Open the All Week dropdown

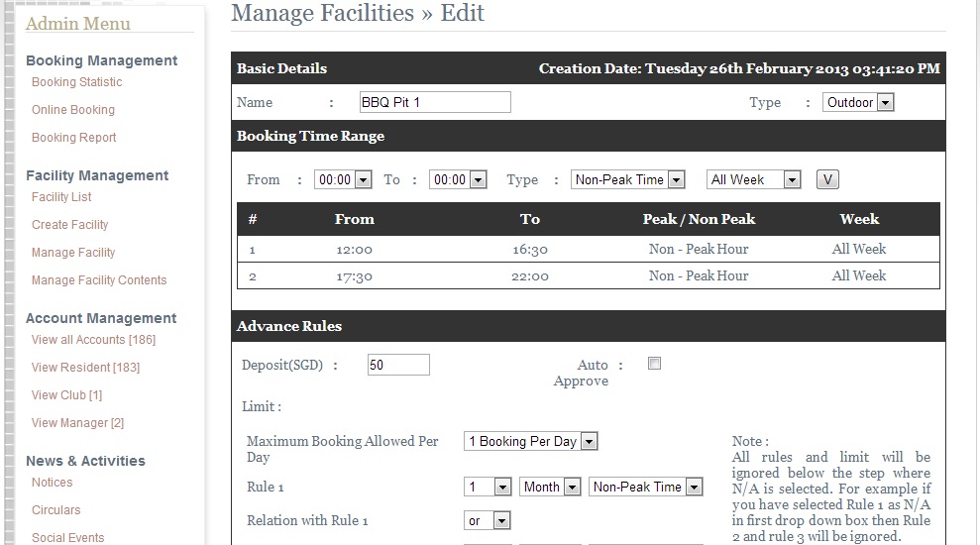(753, 180)
